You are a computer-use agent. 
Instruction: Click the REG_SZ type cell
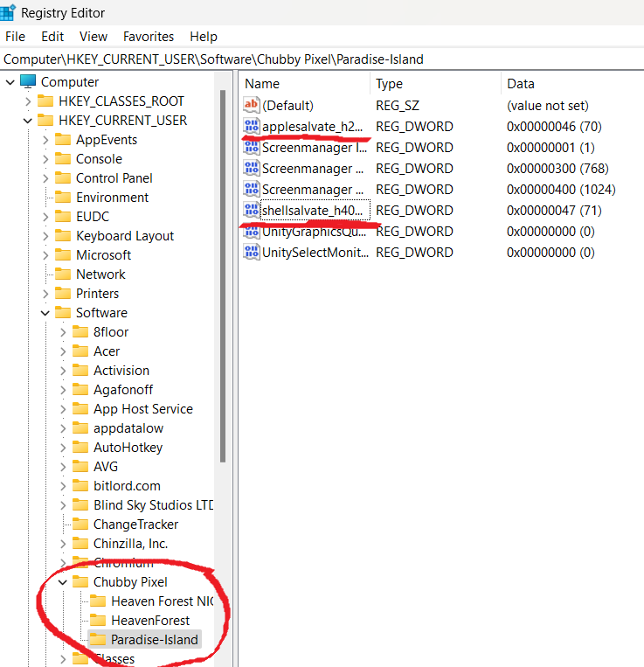[398, 106]
